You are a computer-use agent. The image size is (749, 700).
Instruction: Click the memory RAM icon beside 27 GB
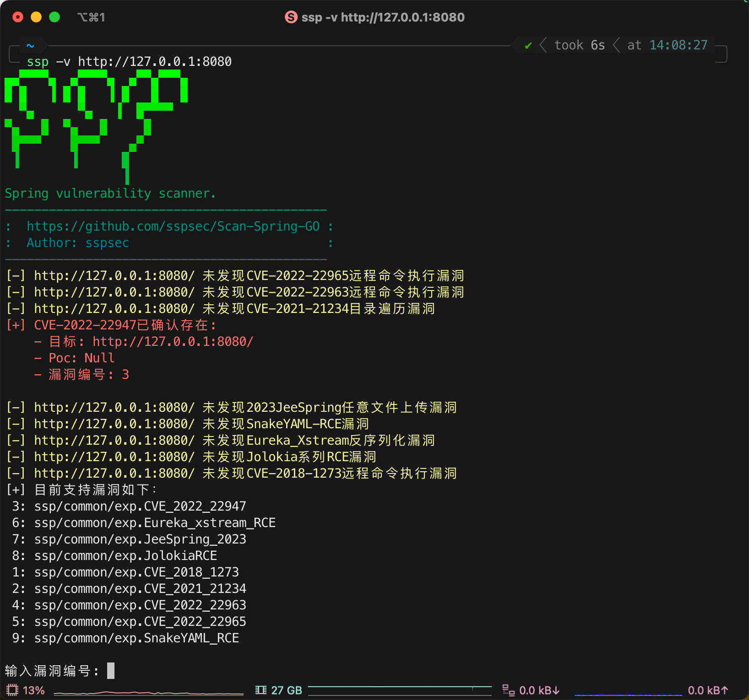[x=261, y=690]
